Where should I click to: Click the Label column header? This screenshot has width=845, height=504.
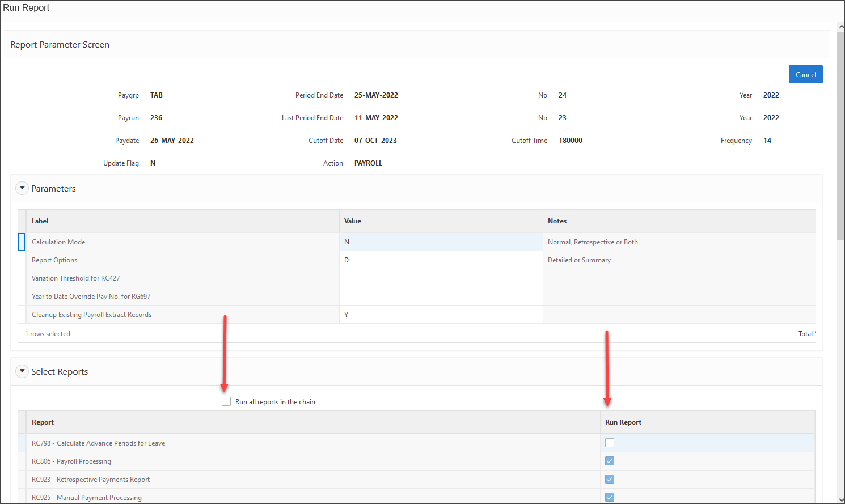pyautogui.click(x=40, y=221)
